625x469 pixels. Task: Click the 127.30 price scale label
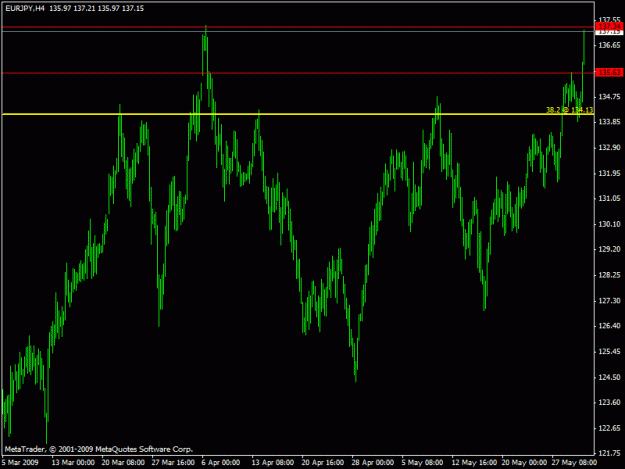[x=609, y=300]
